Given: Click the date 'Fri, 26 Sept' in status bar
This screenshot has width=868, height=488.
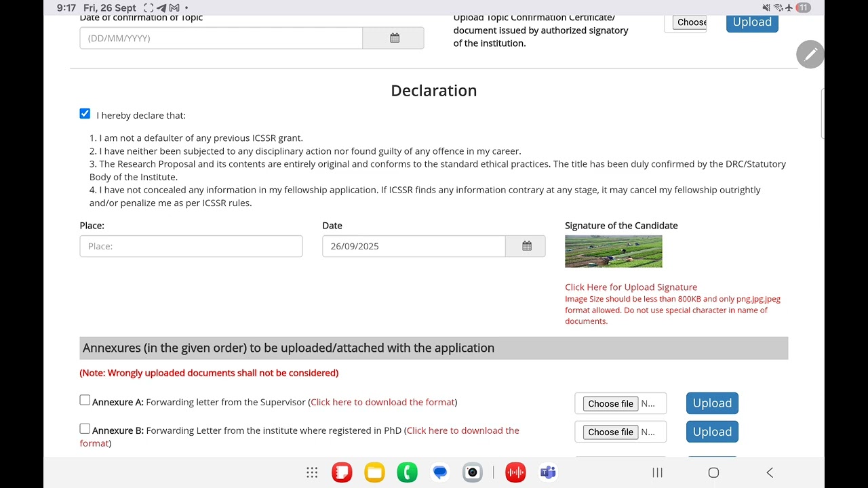Looking at the screenshot, I should [110, 8].
